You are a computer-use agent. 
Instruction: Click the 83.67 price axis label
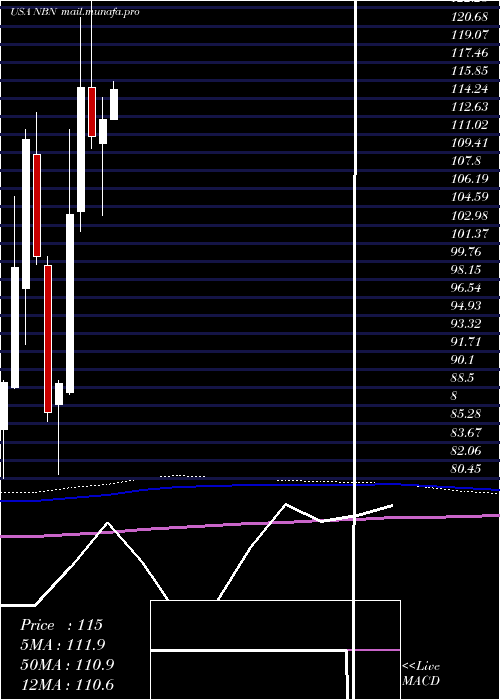pyautogui.click(x=466, y=432)
